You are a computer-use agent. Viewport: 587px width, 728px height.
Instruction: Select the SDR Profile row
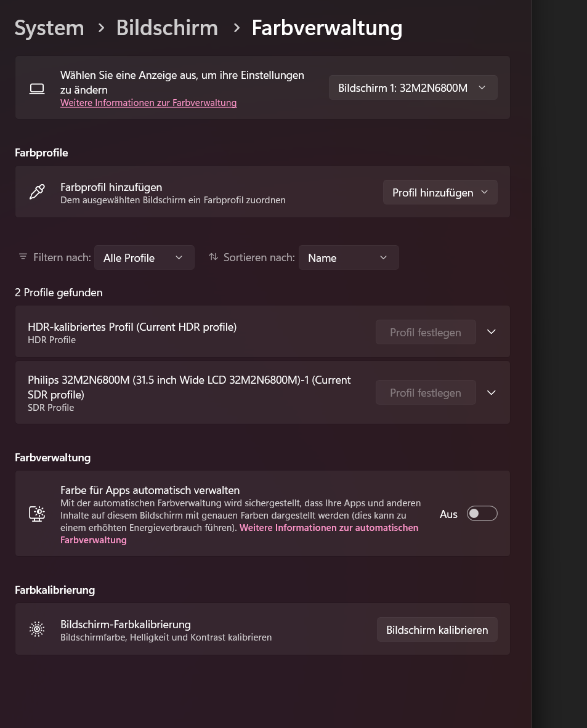[x=185, y=392]
